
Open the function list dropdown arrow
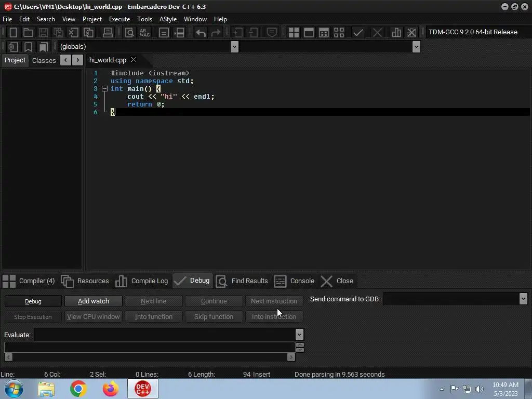(x=416, y=47)
